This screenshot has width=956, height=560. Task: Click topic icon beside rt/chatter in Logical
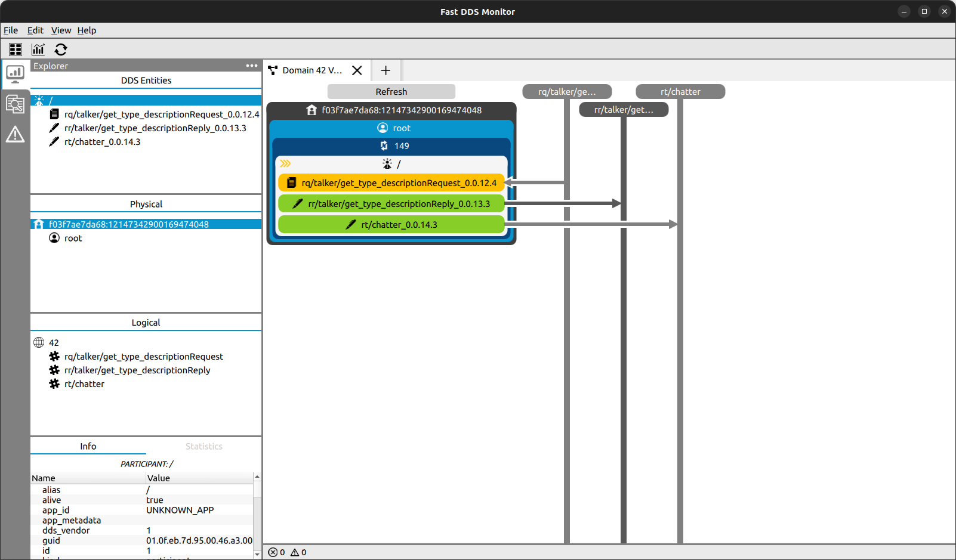pos(54,383)
